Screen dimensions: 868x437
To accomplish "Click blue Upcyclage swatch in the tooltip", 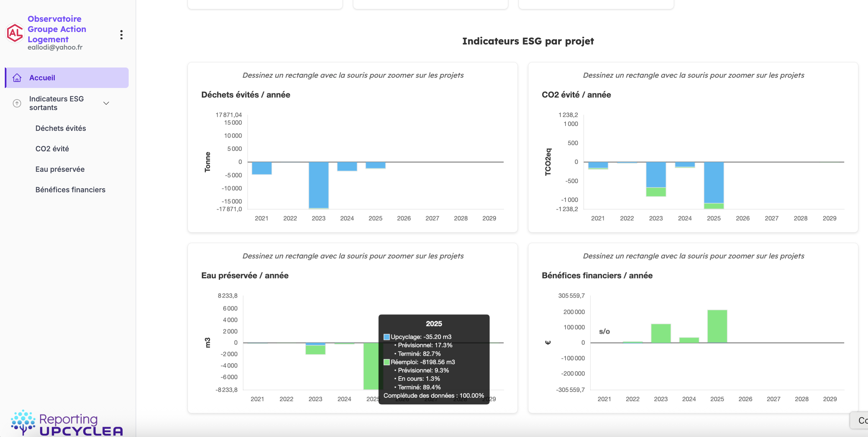I will pyautogui.click(x=387, y=337).
